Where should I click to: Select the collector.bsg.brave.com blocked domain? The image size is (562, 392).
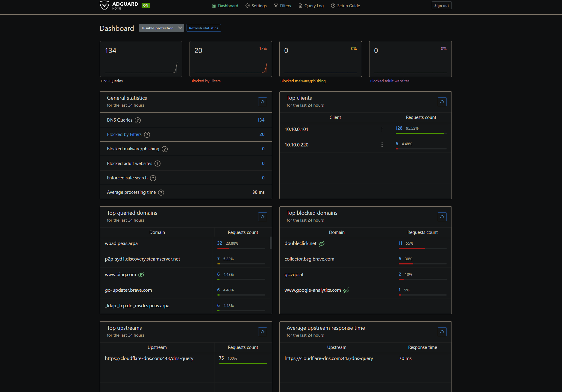pos(309,259)
